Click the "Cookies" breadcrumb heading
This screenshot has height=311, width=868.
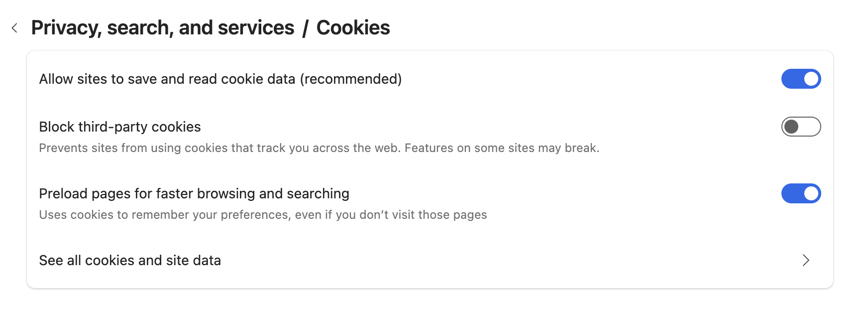pyautogui.click(x=353, y=28)
